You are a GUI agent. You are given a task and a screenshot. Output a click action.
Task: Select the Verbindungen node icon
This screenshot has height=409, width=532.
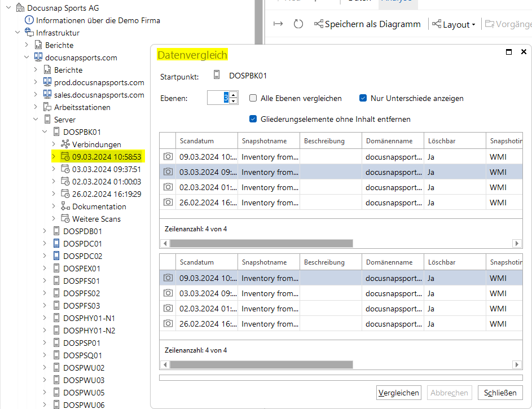point(65,144)
